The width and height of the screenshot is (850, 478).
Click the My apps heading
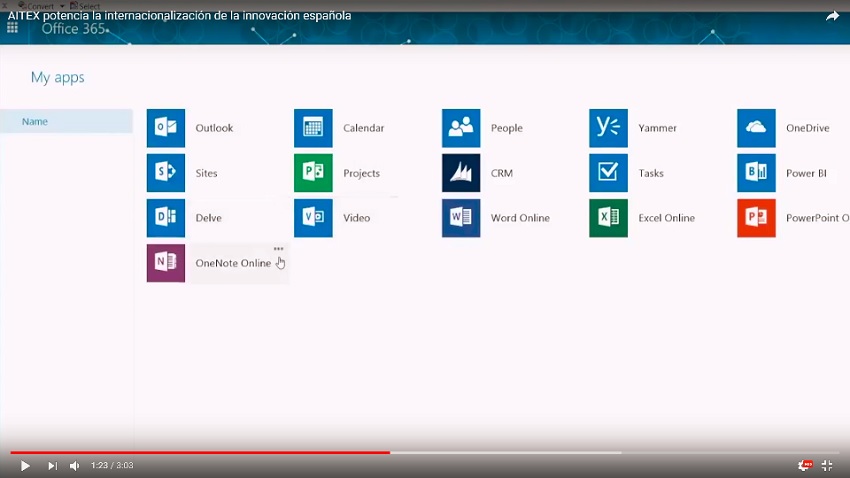click(57, 77)
